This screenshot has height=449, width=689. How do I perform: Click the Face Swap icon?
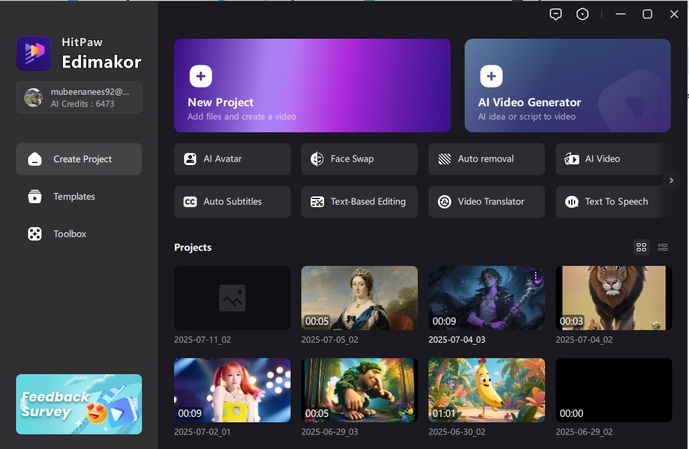tap(317, 159)
